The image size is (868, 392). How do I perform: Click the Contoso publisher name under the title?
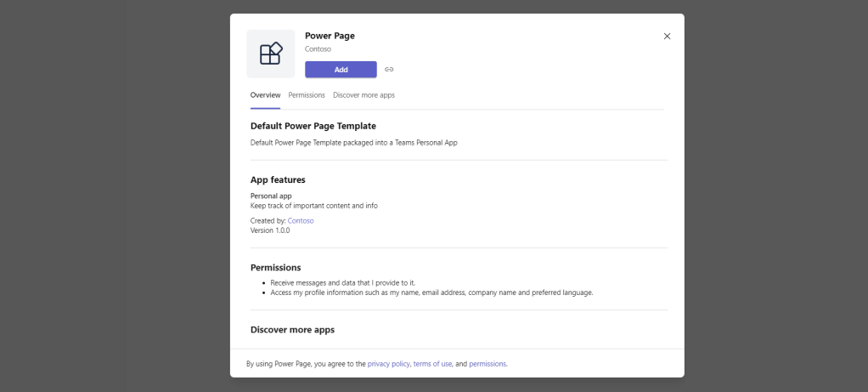(x=318, y=49)
